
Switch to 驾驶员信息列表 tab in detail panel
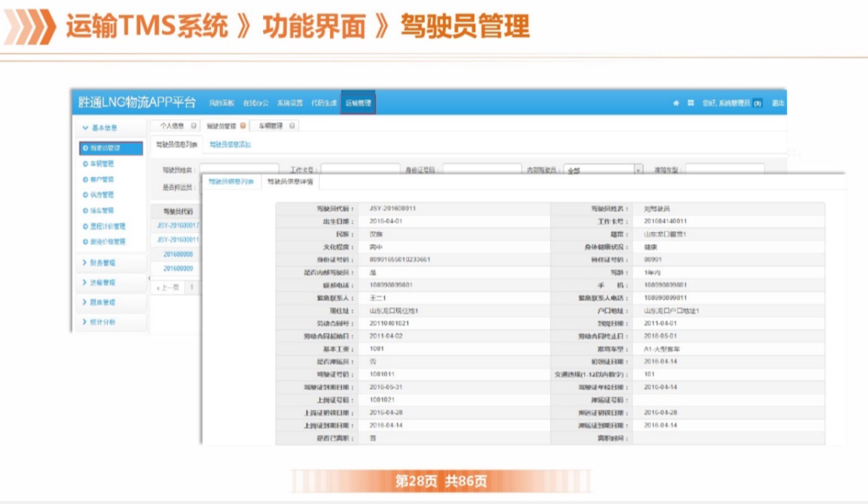pyautogui.click(x=230, y=181)
